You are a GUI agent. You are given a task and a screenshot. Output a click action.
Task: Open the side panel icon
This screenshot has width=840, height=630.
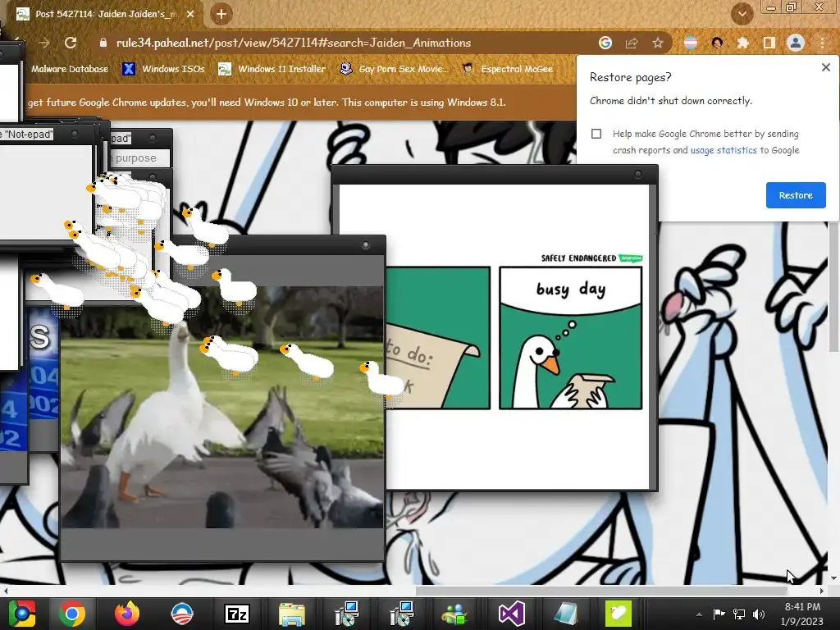[769, 43]
